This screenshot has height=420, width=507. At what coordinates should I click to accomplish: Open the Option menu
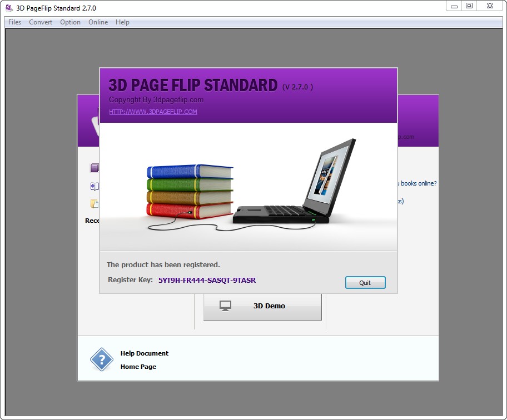(x=70, y=22)
